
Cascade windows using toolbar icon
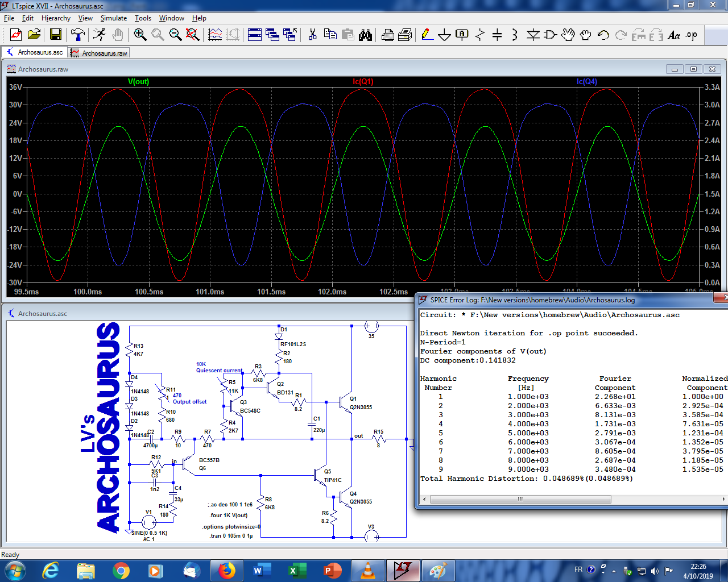click(x=272, y=35)
